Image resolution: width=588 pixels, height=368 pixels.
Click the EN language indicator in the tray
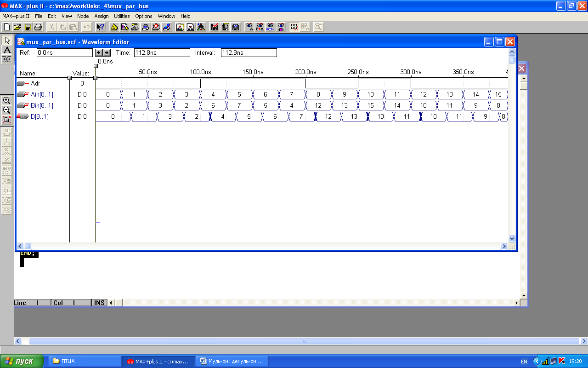click(524, 362)
